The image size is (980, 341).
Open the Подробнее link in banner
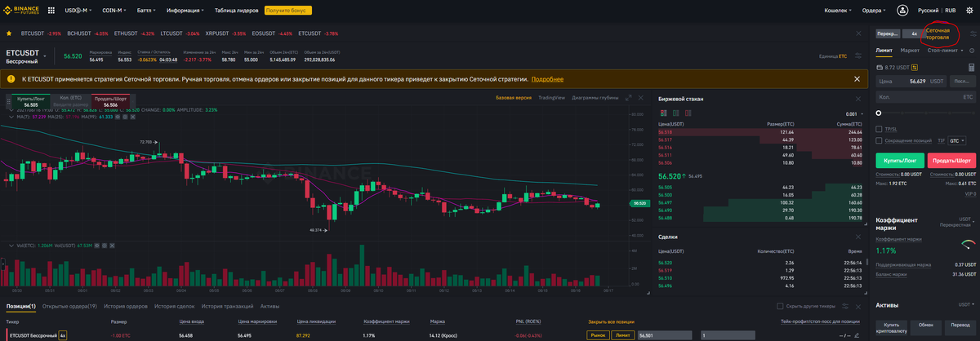point(547,79)
